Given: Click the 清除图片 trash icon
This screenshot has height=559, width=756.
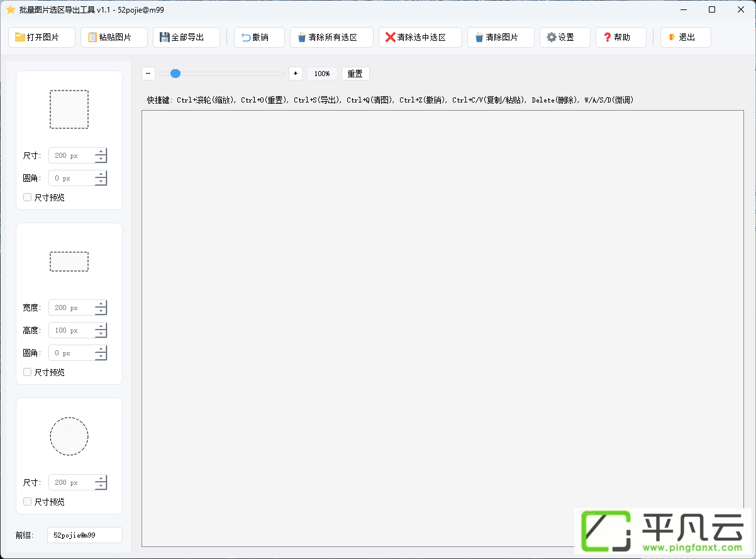Looking at the screenshot, I should 479,37.
